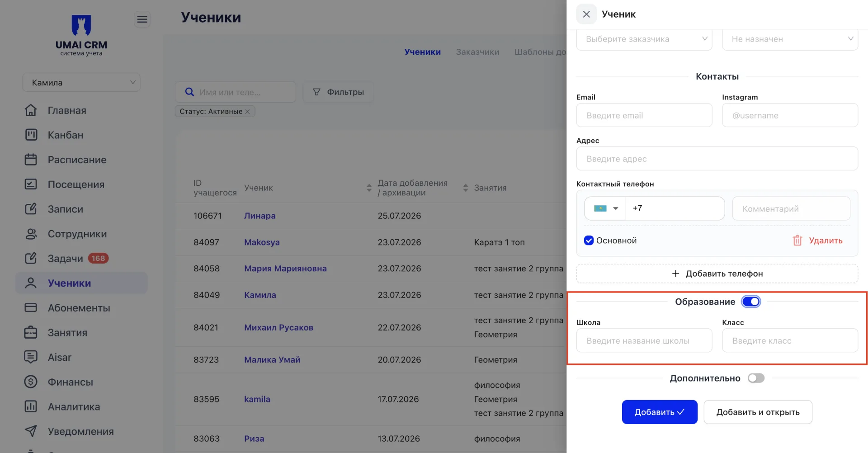Focus the Класс input field
The height and width of the screenshot is (453, 868).
coord(790,340)
